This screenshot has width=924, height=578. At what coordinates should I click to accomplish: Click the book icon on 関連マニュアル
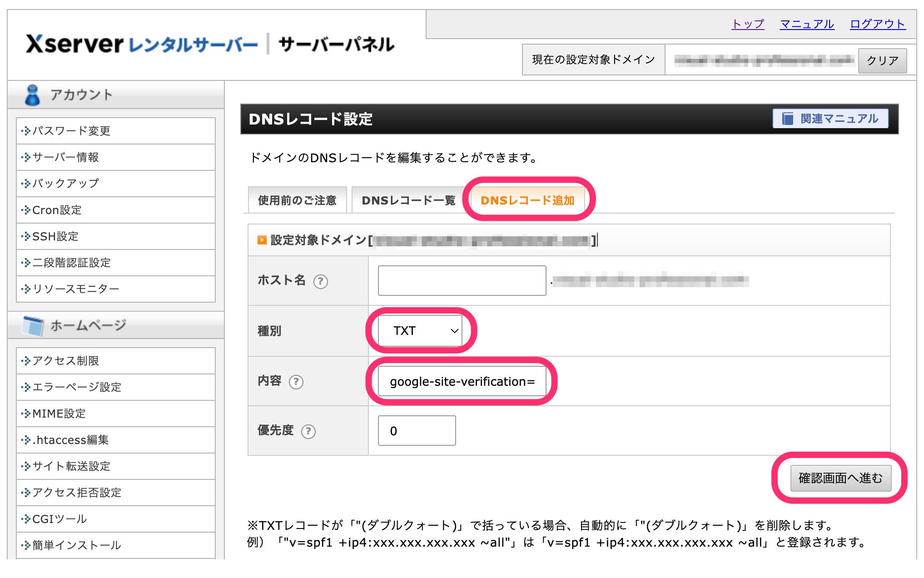(787, 119)
